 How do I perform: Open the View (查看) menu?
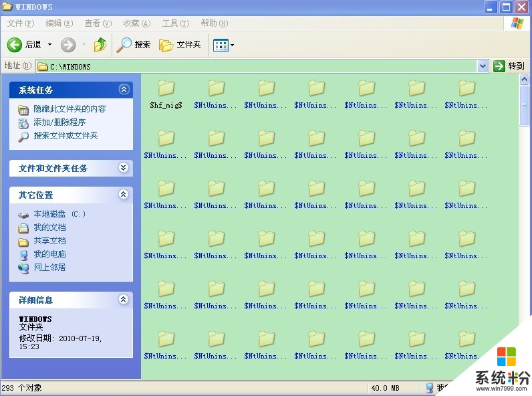(x=98, y=23)
